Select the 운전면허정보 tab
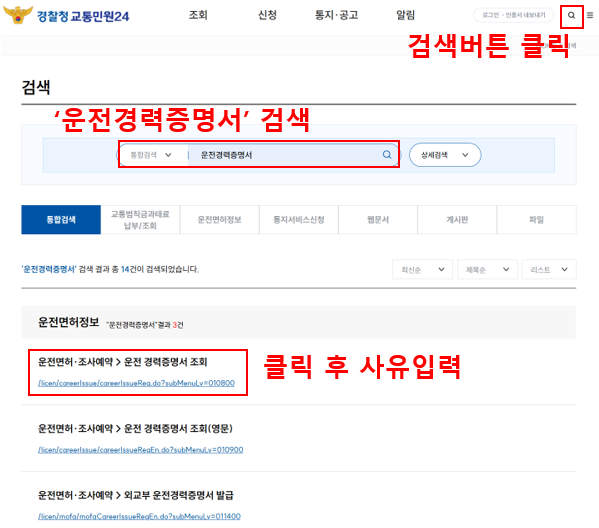The height and width of the screenshot is (528, 599). tap(220, 220)
